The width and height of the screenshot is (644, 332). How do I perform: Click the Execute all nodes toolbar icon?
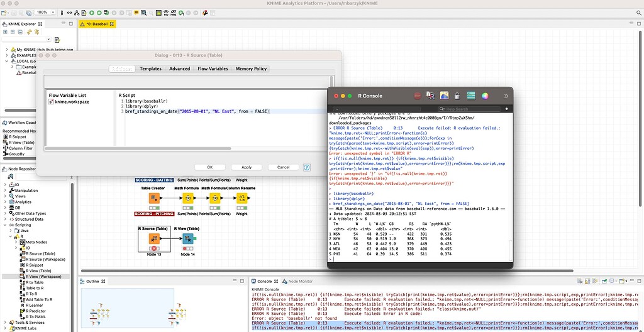click(99, 13)
